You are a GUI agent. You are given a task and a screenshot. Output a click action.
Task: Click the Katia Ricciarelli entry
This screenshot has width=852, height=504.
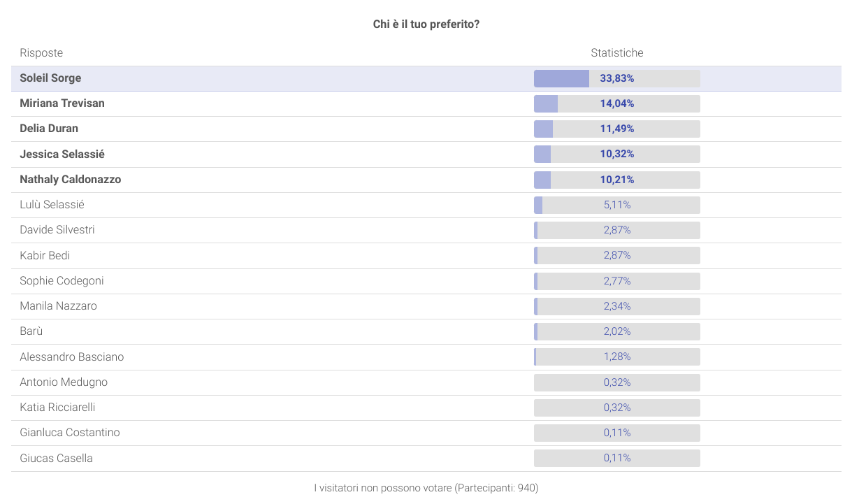pos(57,408)
